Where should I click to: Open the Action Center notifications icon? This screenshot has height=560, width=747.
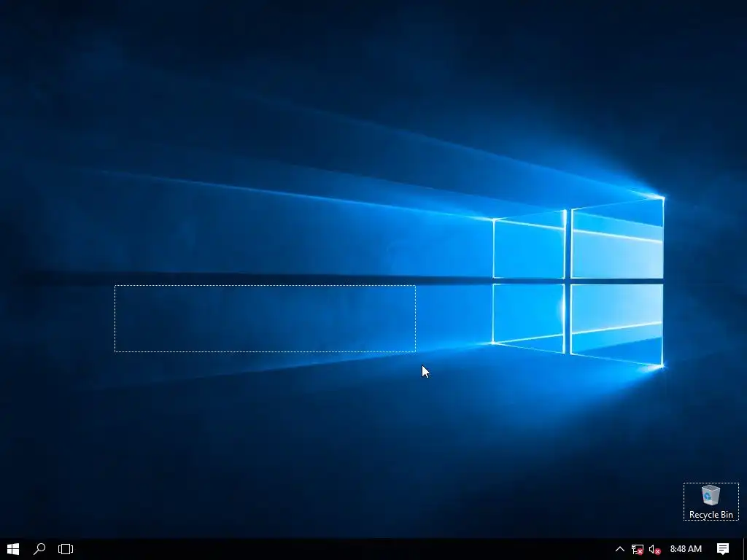[723, 549]
